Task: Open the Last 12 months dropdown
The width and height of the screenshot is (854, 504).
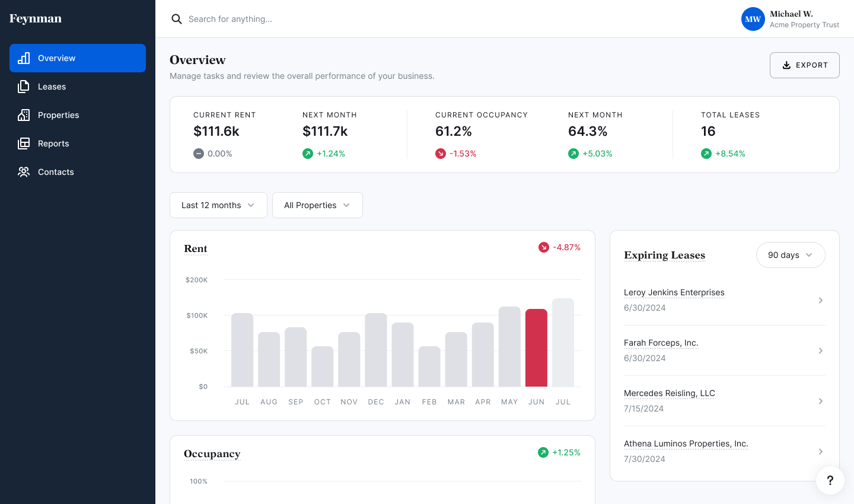Action: point(218,205)
